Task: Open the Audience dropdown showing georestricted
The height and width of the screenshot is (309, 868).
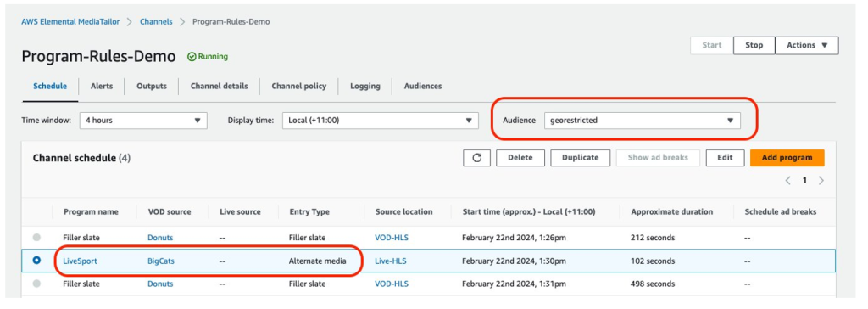Action: pyautogui.click(x=643, y=120)
